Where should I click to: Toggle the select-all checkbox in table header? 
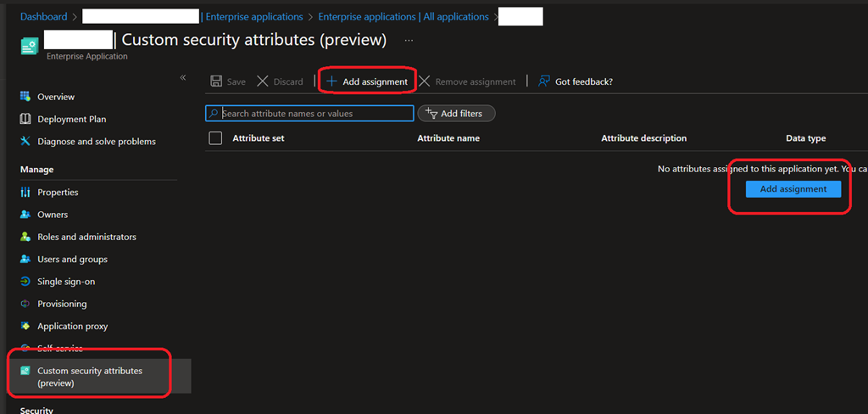[x=215, y=138]
